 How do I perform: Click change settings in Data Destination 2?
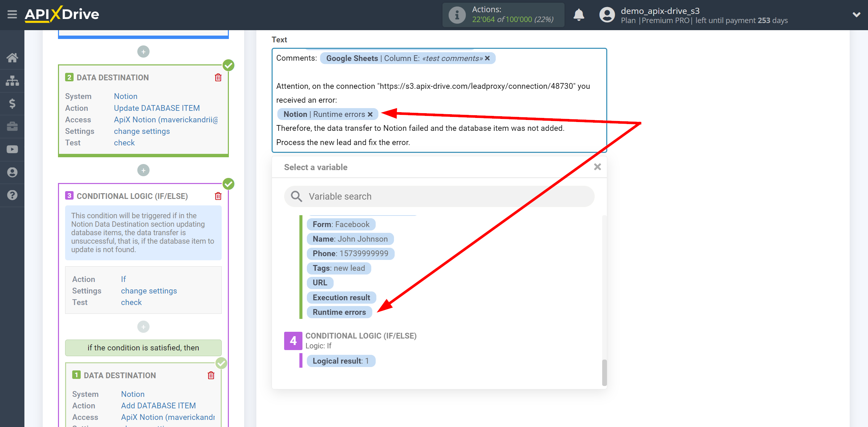pyautogui.click(x=142, y=131)
